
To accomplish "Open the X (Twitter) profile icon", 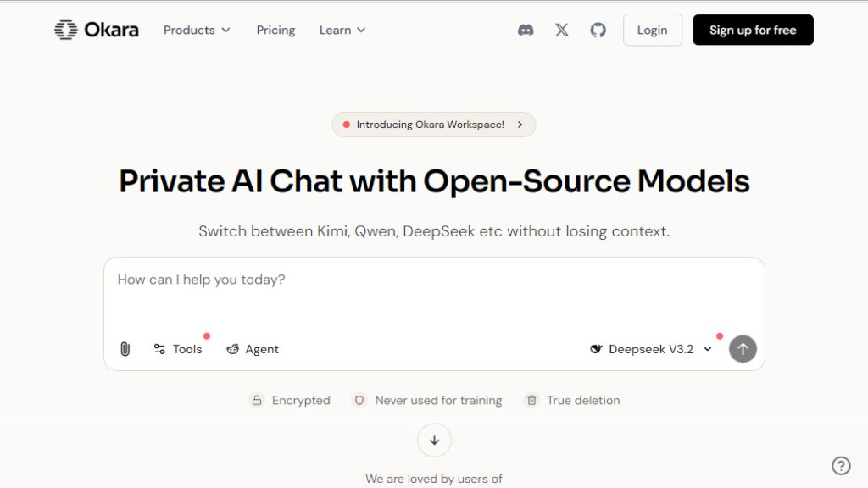I will click(561, 30).
